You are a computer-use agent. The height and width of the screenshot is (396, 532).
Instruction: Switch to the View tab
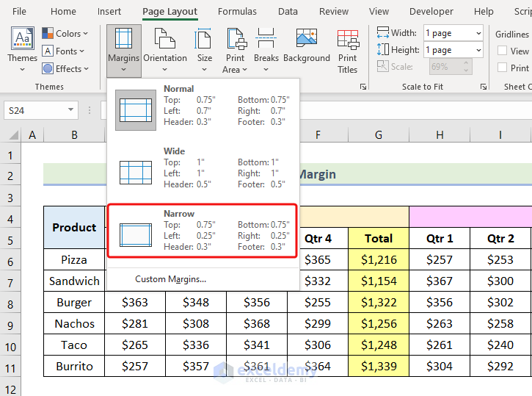click(x=379, y=12)
